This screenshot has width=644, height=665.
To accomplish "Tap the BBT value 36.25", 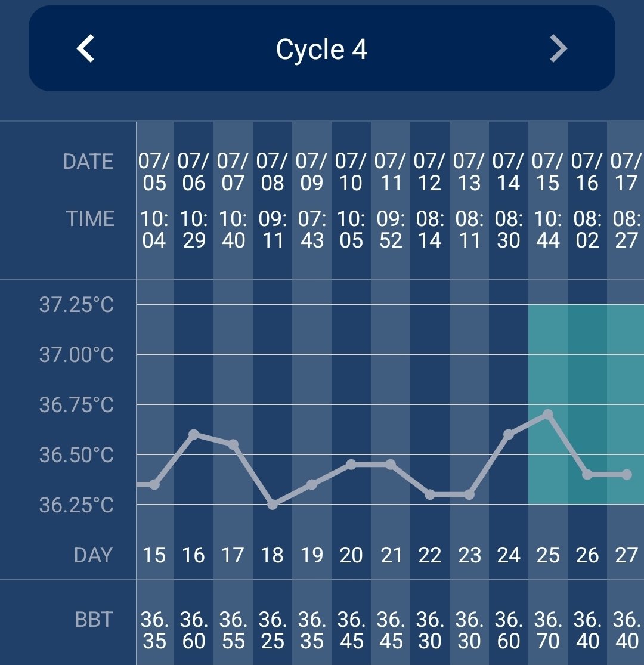I will click(273, 630).
